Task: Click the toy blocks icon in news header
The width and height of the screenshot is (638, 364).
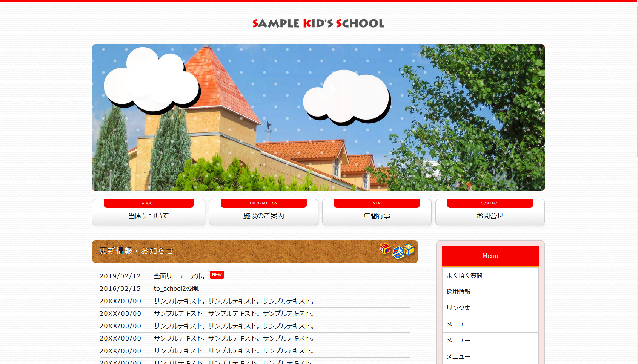Action: (x=397, y=251)
